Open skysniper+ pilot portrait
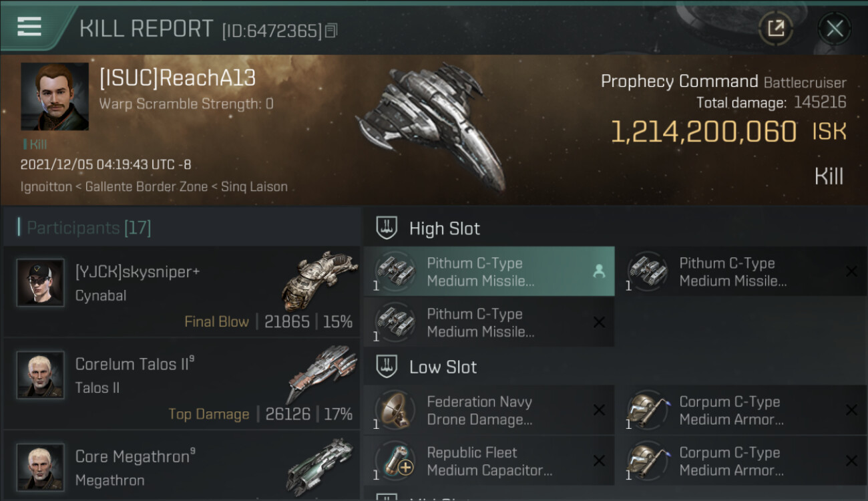This screenshot has width=868, height=501. (41, 283)
